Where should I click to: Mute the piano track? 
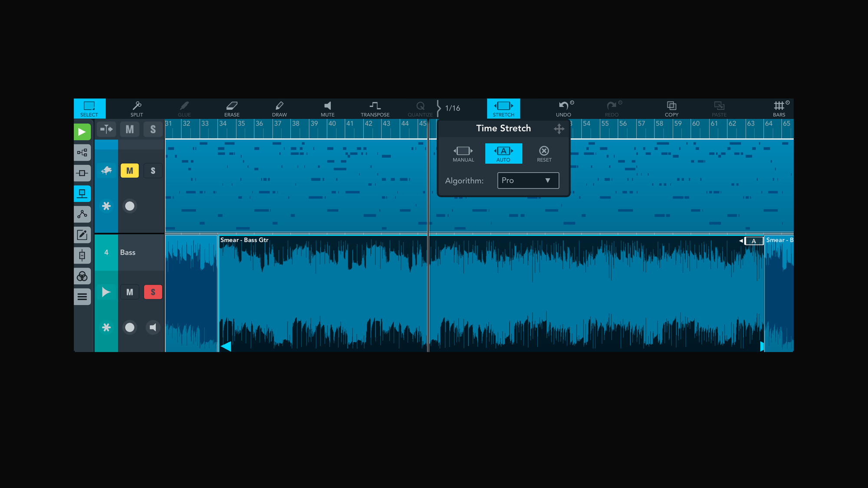[x=129, y=170]
